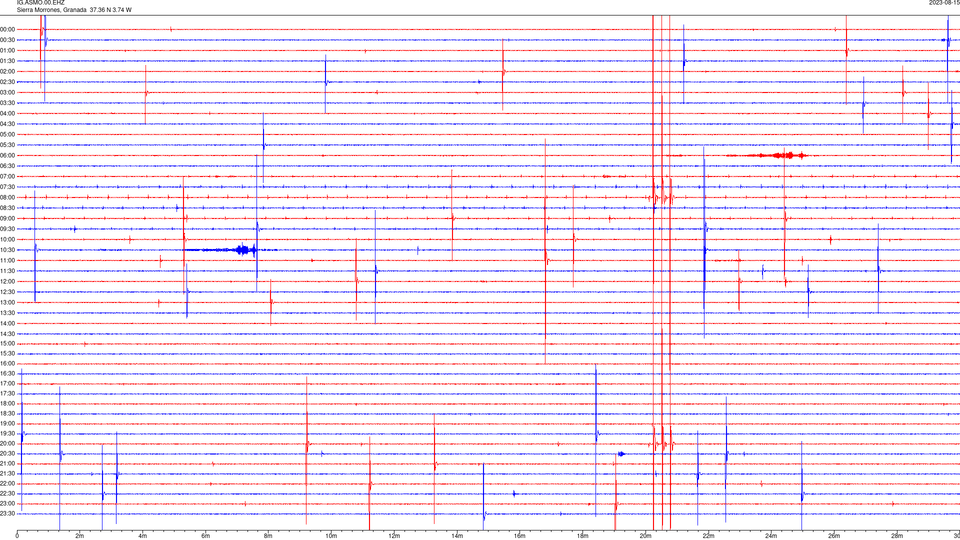Select the 02:30 time row label

point(7,82)
